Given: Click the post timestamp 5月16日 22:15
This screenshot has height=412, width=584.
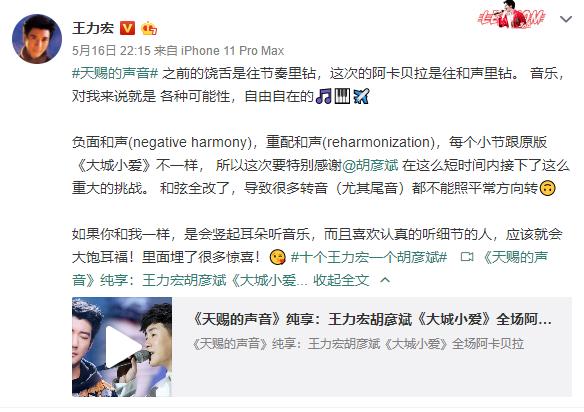Looking at the screenshot, I should point(111,50).
